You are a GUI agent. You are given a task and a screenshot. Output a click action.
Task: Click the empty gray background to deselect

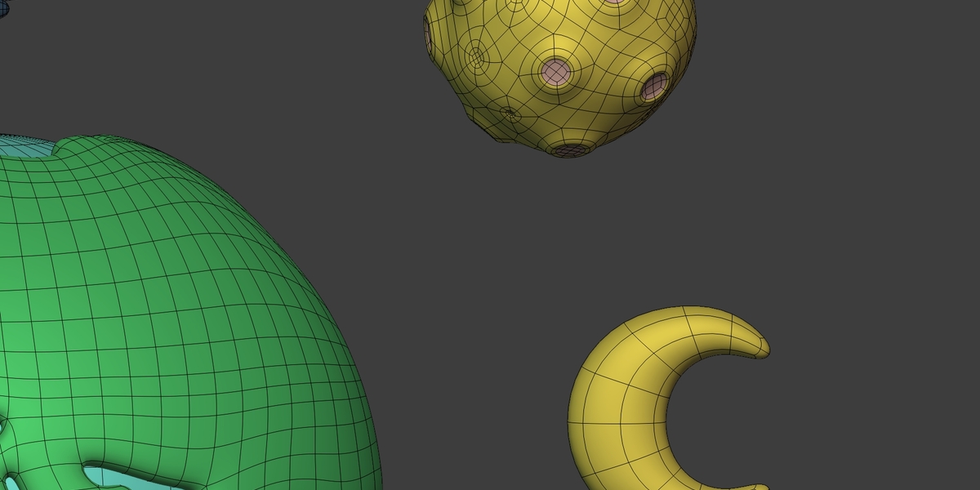[857, 204]
